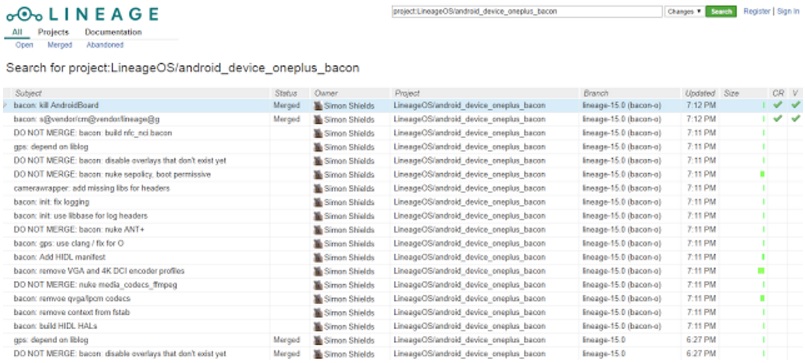Click Code-Review checkmark on s@vendor/cm row
The height and width of the screenshot is (363, 805).
click(778, 119)
